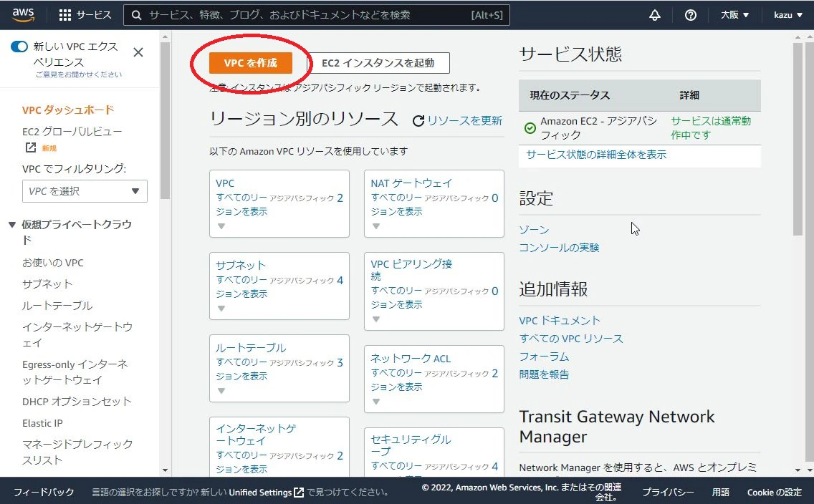
Task: Click the sidebar scroll down arrow
Action: [165, 470]
